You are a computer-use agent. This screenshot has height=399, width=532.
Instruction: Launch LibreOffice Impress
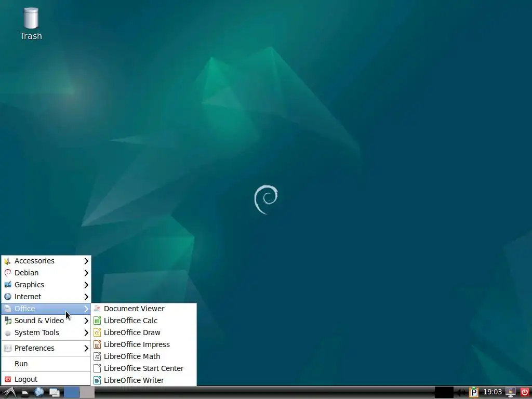pos(144,344)
